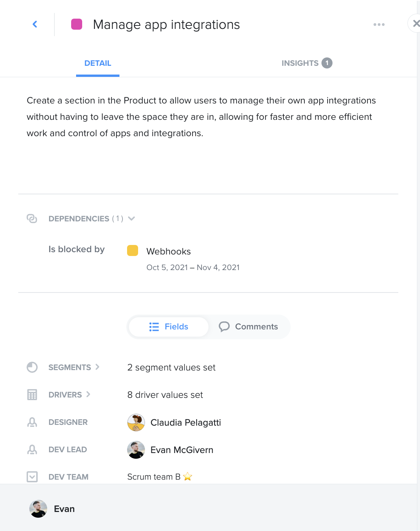Click Claudia Pelagatti's avatar thumbnail
The height and width of the screenshot is (531, 420).
[136, 423]
